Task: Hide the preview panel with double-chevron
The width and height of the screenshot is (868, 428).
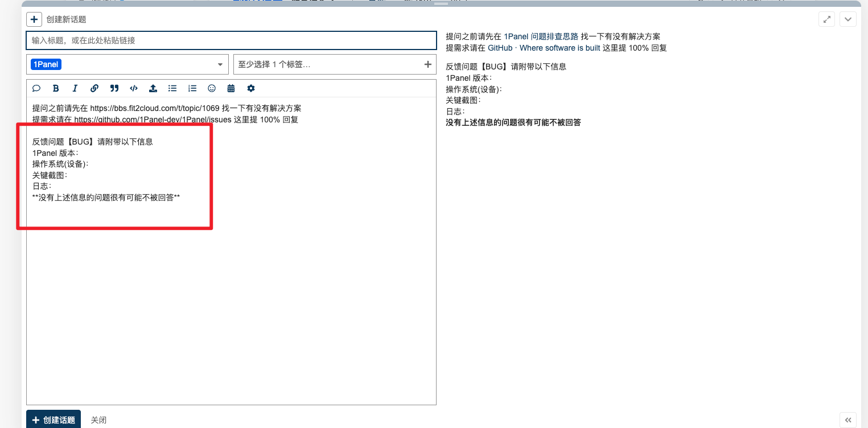Action: coord(848,420)
